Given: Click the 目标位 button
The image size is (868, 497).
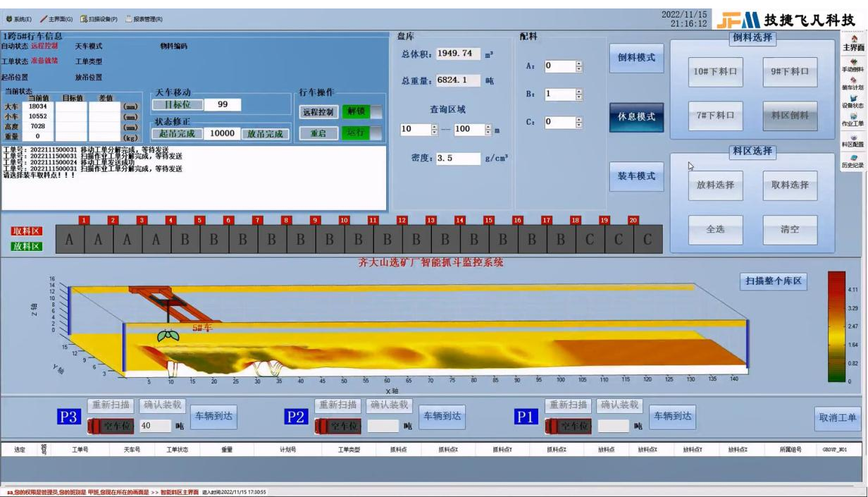Looking at the screenshot, I should click(177, 104).
